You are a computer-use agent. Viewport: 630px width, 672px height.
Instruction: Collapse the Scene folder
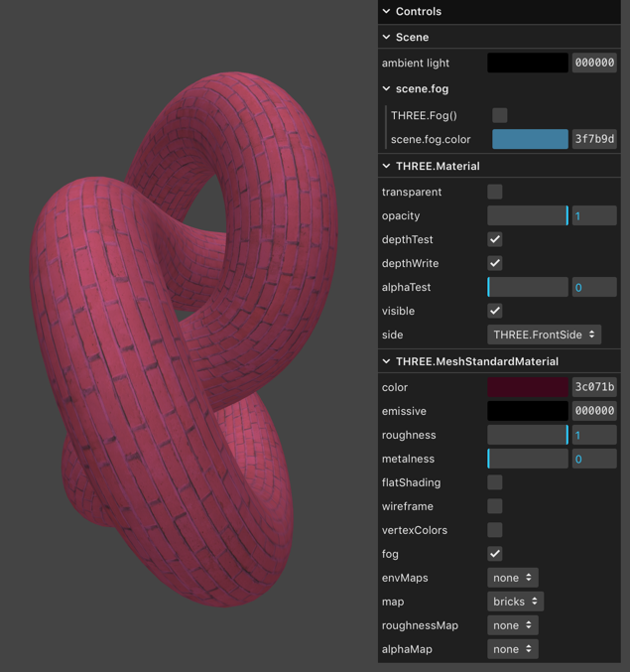coord(499,38)
